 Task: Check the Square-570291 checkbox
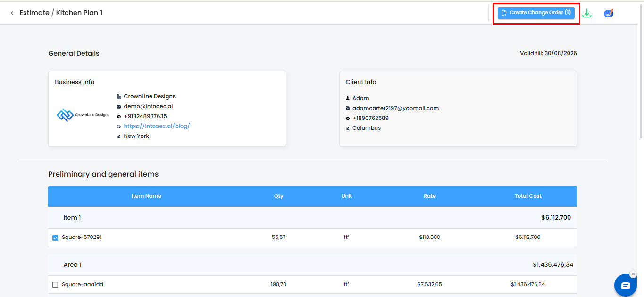click(55, 238)
